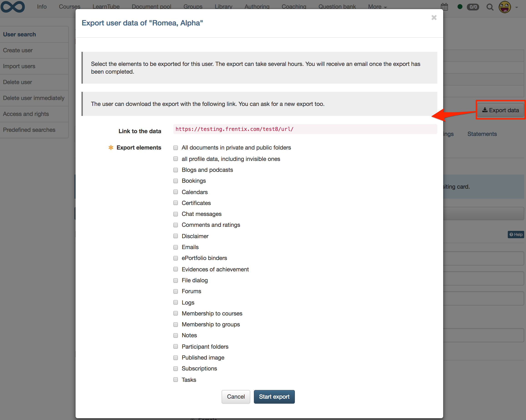Click the Export data download icon

click(485, 110)
